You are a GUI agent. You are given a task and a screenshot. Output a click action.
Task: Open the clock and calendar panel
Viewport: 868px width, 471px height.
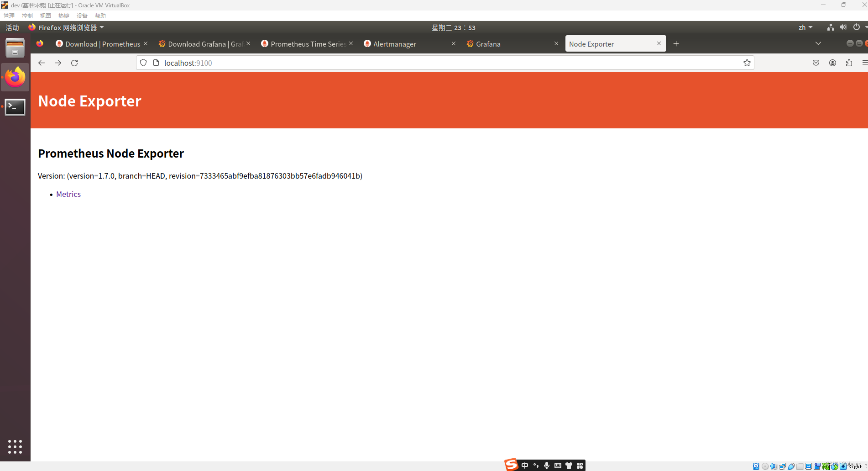coord(454,27)
